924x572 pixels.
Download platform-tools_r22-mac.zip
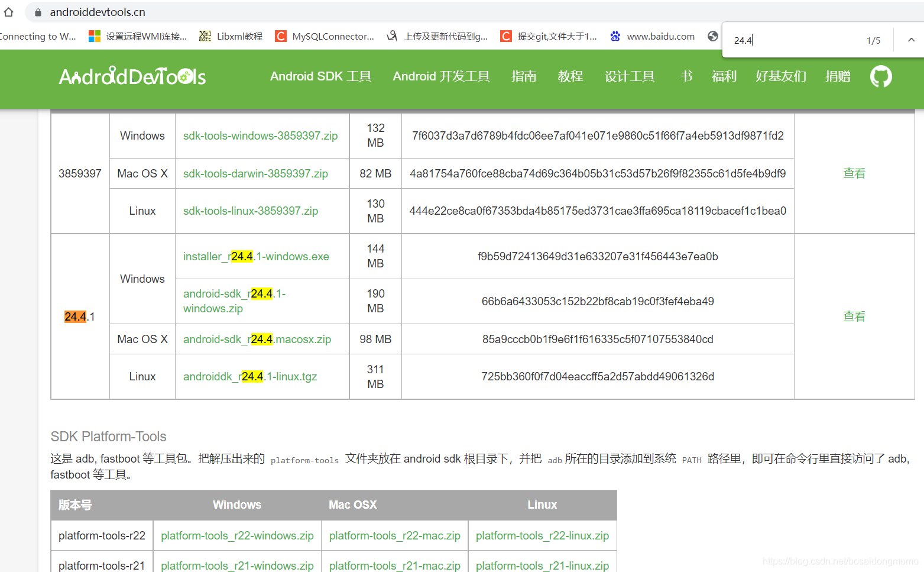click(395, 535)
